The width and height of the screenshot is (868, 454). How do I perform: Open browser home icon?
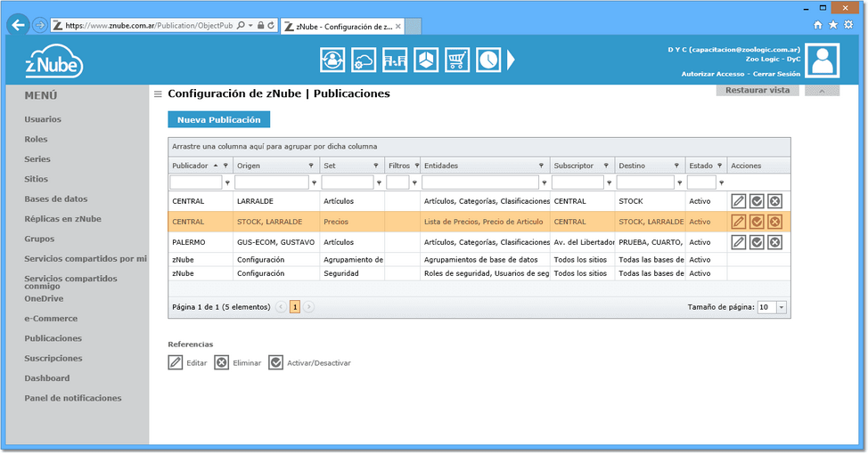pyautogui.click(x=817, y=25)
